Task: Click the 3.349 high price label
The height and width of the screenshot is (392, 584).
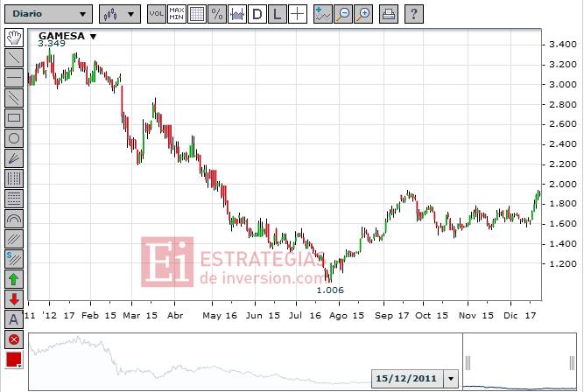Action: pyautogui.click(x=52, y=44)
